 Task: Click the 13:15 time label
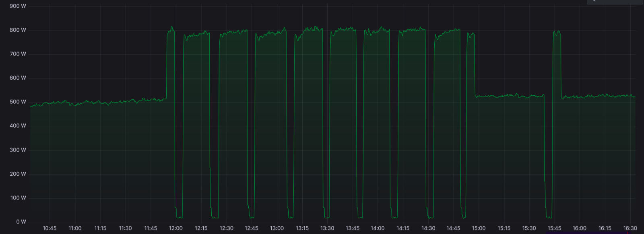coord(302,228)
